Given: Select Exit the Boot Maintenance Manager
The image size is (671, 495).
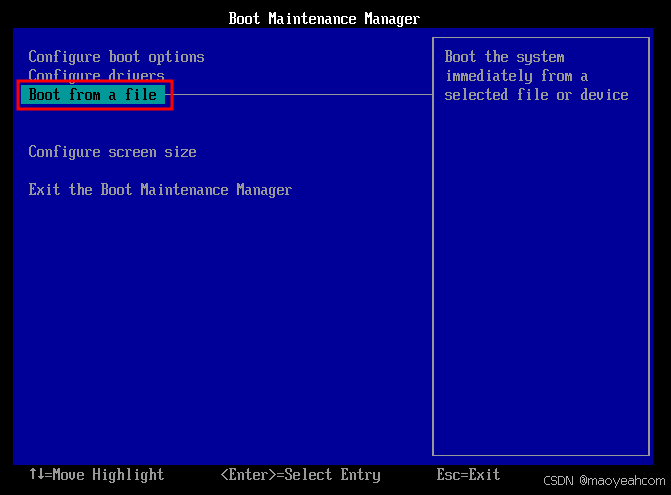Looking at the screenshot, I should 160,190.
